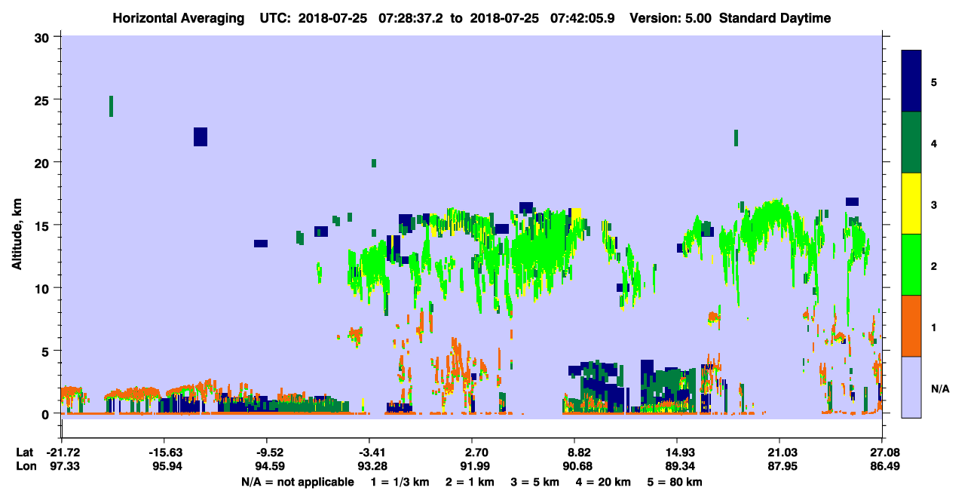Click legend text 'N/A = not applicable'
The image size is (980, 503).
coord(297,482)
